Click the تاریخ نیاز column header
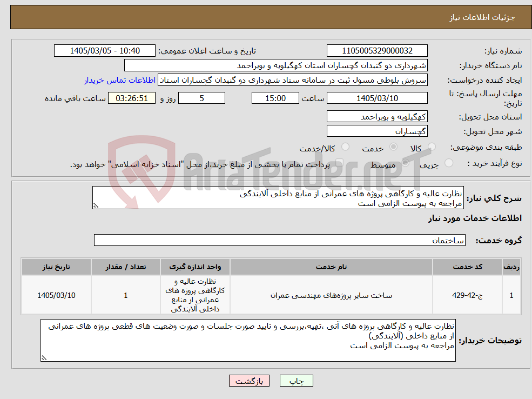Viewport: 532px width, 399px height. [56, 267]
